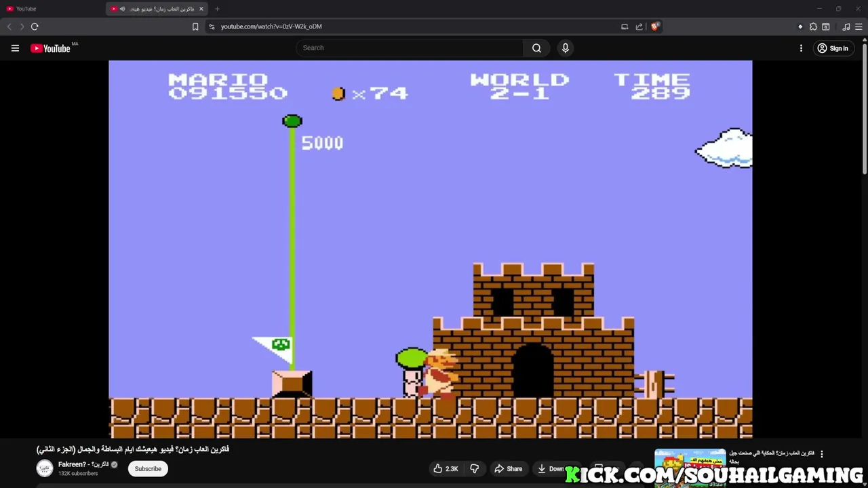Reload the page in browser
Viewport: 868px width, 488px height.
coord(35,26)
